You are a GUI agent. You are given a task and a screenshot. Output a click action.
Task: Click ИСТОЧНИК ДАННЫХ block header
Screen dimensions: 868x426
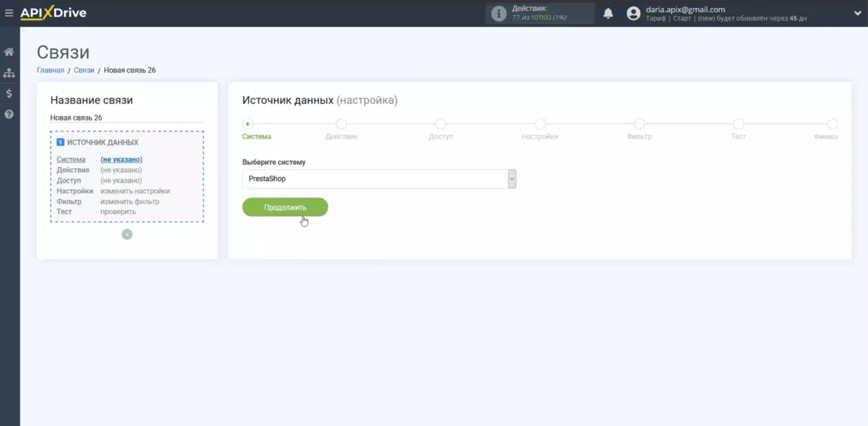tap(103, 143)
